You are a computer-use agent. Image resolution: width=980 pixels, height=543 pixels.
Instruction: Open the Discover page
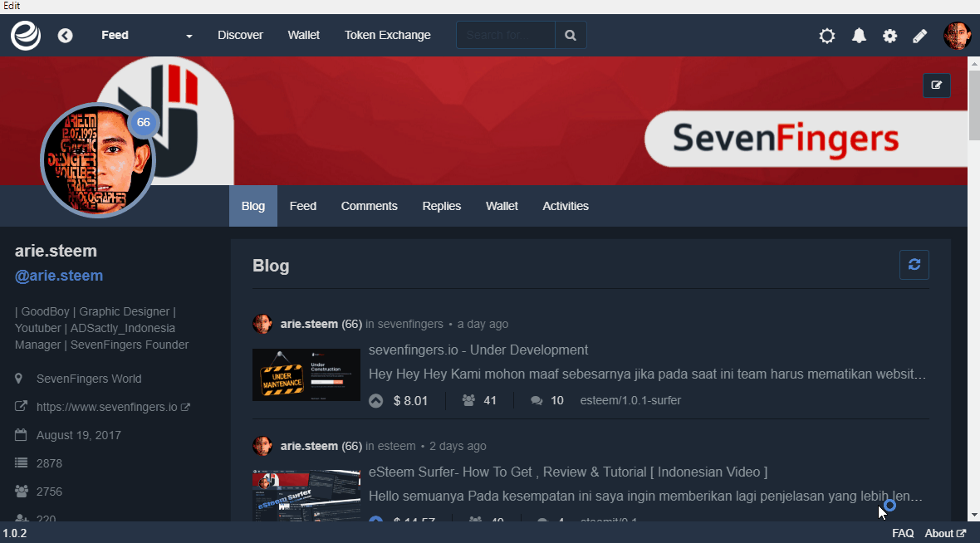(x=240, y=35)
